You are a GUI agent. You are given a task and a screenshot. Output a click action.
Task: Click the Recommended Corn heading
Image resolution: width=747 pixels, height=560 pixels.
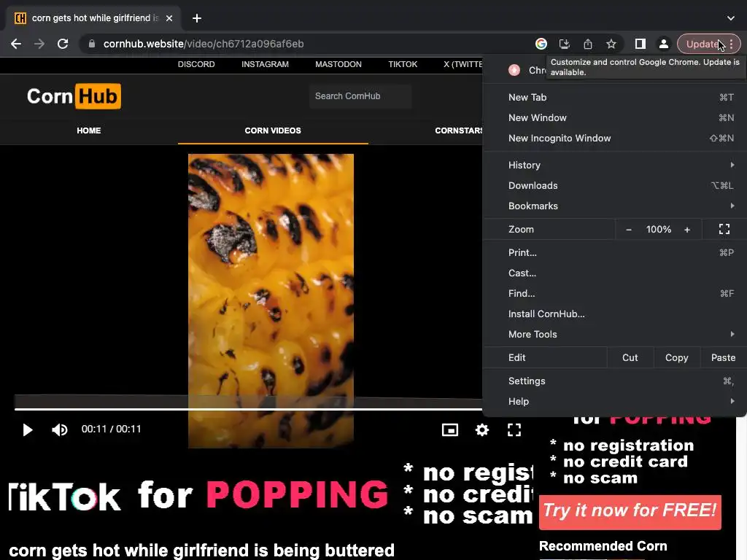click(603, 546)
